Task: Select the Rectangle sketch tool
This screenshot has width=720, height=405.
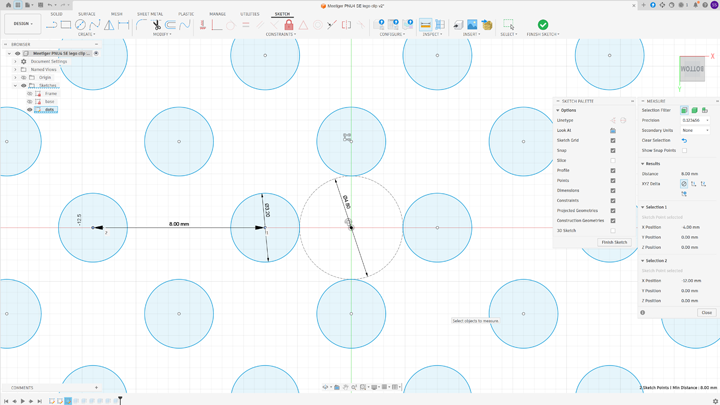Action: coord(66,25)
